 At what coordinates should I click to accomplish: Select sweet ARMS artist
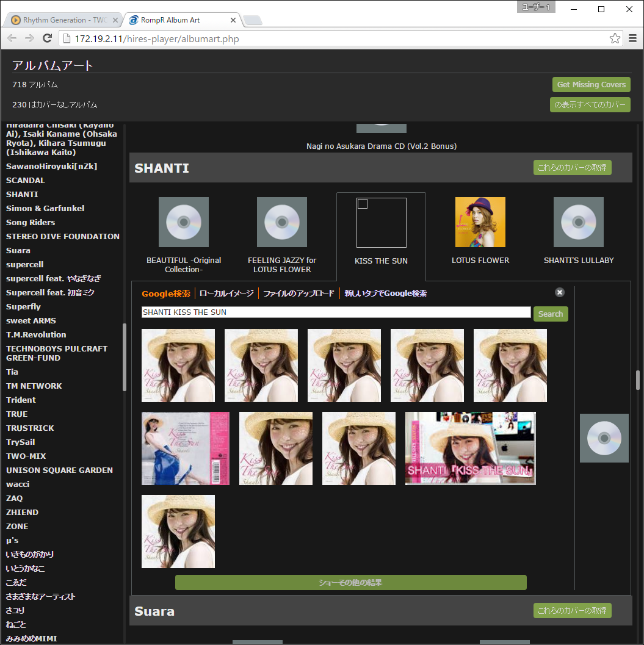coord(31,320)
